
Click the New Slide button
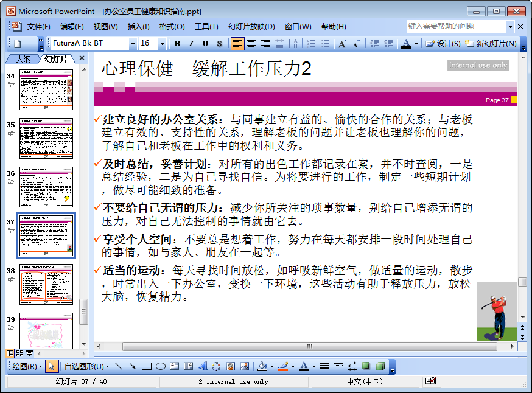click(x=491, y=43)
